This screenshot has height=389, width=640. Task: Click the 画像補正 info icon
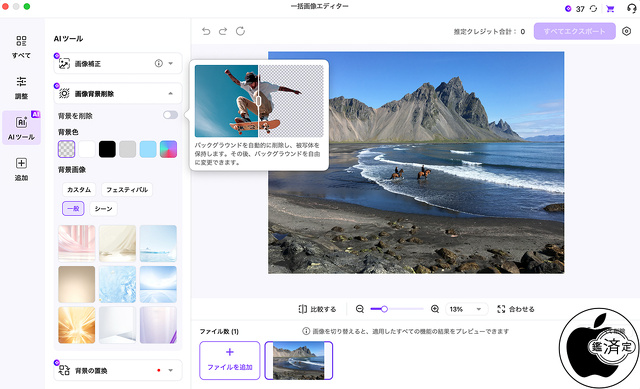click(x=159, y=63)
